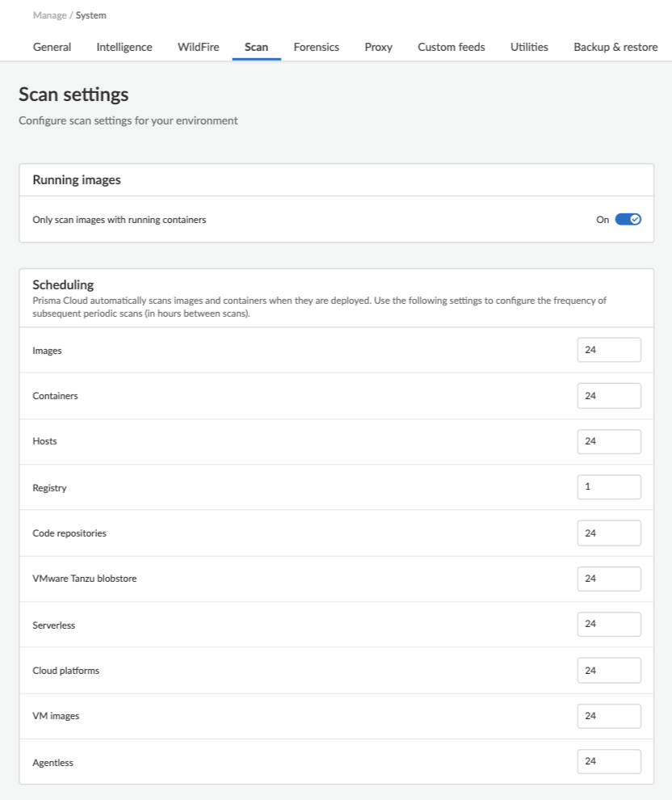
Task: Click the Serverless scan interval input
Action: (609, 625)
